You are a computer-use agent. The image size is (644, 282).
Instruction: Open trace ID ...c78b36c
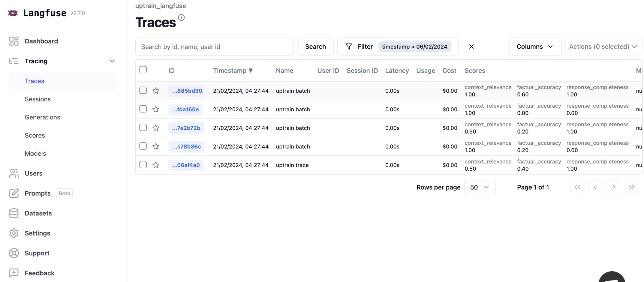pyautogui.click(x=186, y=146)
